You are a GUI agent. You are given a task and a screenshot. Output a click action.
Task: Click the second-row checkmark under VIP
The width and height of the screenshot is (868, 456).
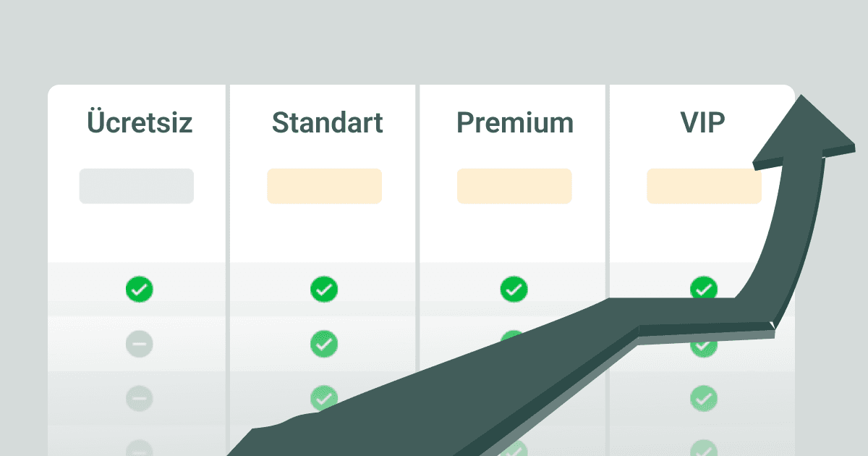[703, 347]
